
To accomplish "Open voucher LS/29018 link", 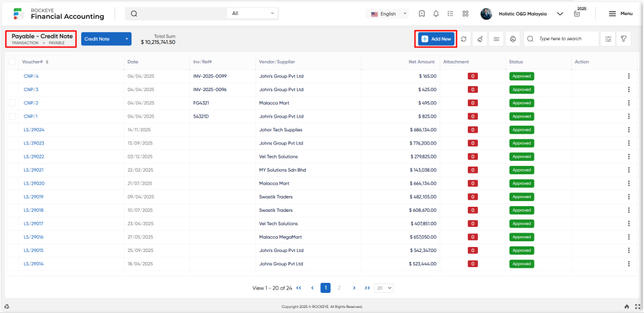I will [x=34, y=210].
